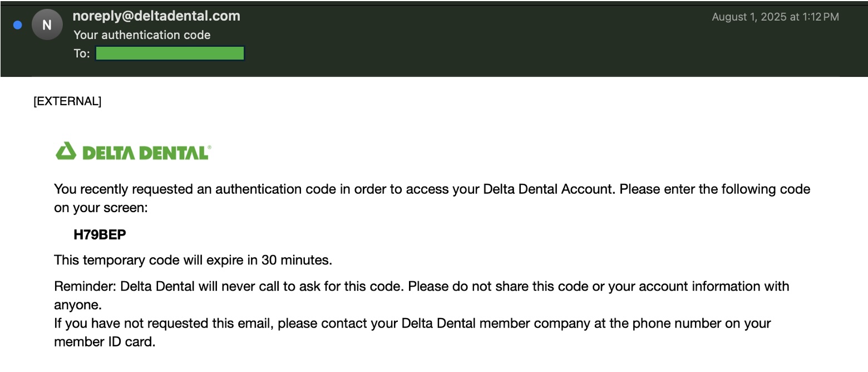Click the words Delta Dental Account
This screenshot has width=868, height=372.
tap(547, 189)
